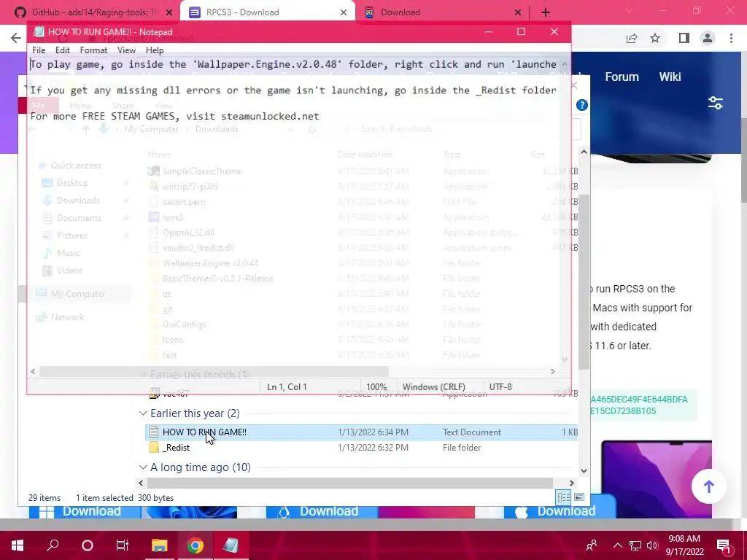The image size is (747, 560).
Task: Open the Chrome profile avatar icon
Action: pyautogui.click(x=708, y=38)
